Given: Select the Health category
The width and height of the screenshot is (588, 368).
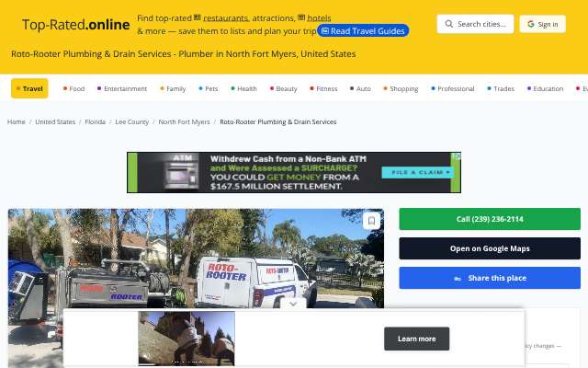Looking at the screenshot, I should [x=243, y=88].
